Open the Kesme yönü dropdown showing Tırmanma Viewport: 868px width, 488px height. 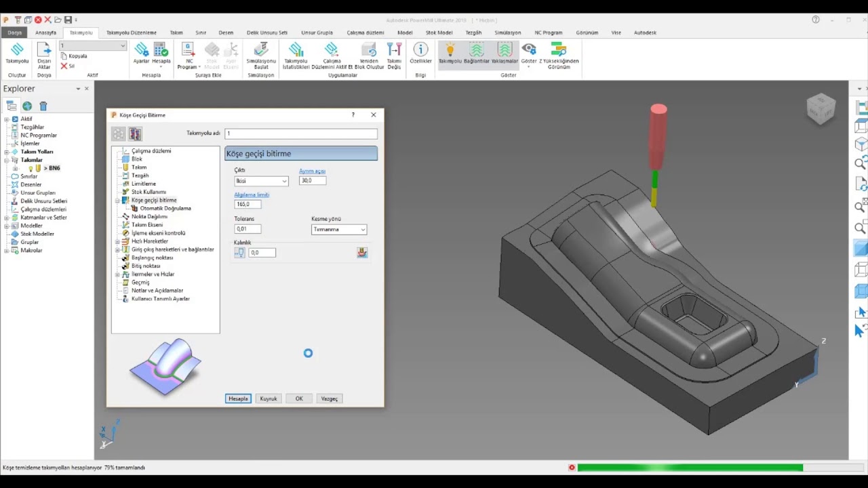click(339, 230)
